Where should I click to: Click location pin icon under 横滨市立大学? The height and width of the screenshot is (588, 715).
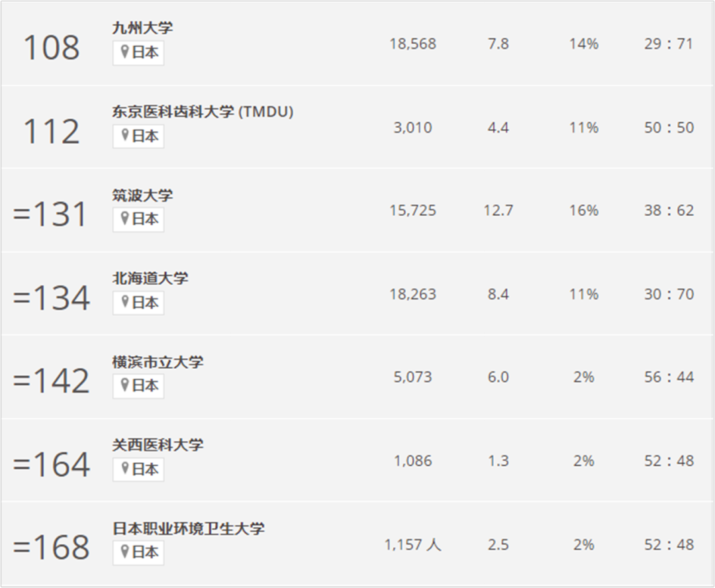pyautogui.click(x=124, y=385)
